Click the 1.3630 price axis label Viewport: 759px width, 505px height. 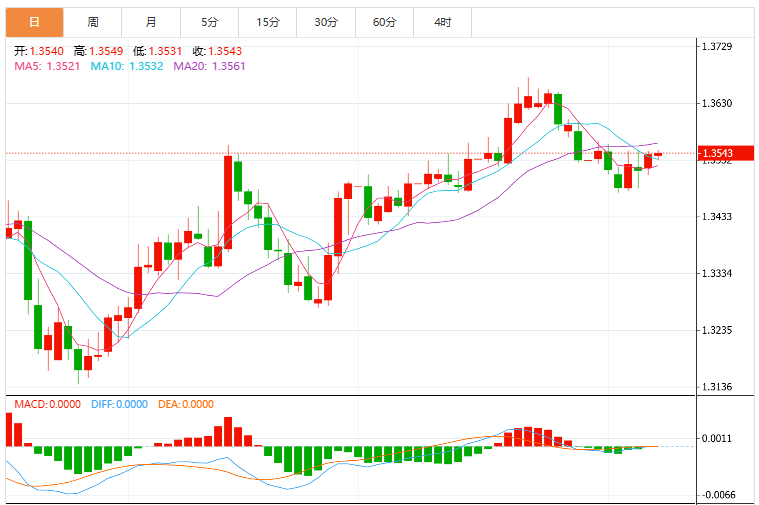717,103
